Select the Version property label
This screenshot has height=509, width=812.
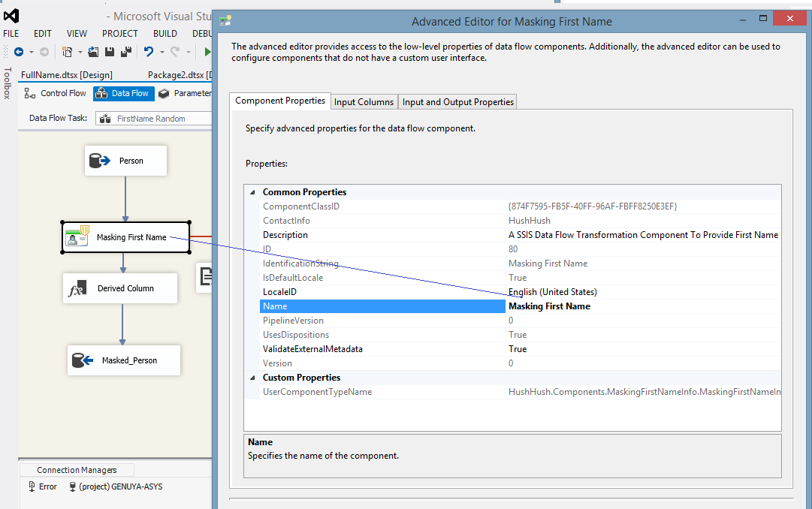tap(277, 363)
